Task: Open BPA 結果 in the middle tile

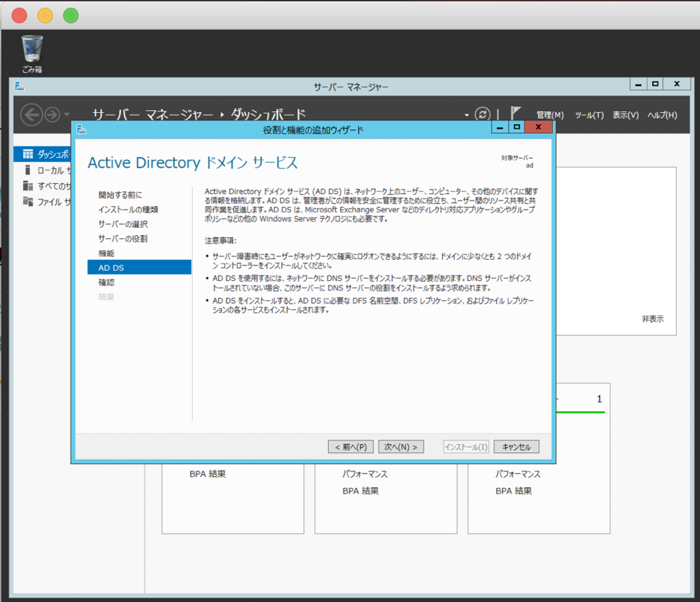Action: pyautogui.click(x=361, y=491)
